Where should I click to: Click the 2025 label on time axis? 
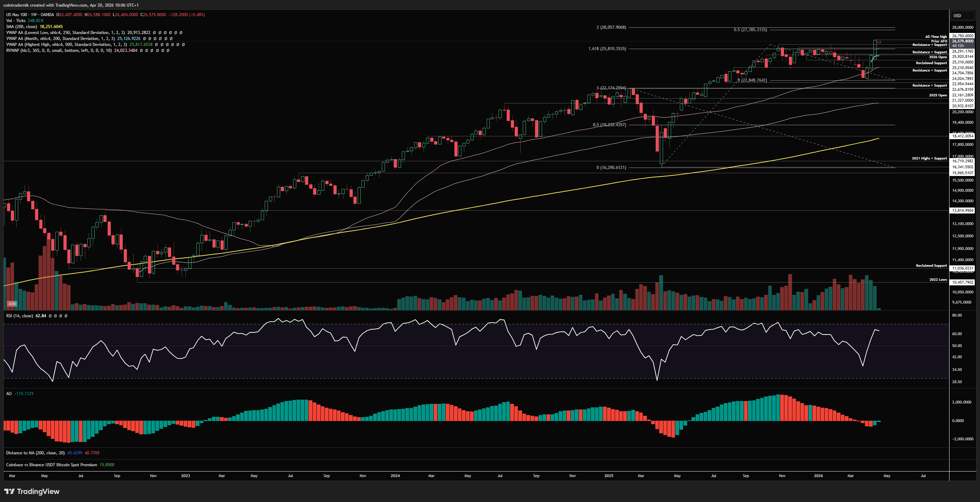click(609, 476)
